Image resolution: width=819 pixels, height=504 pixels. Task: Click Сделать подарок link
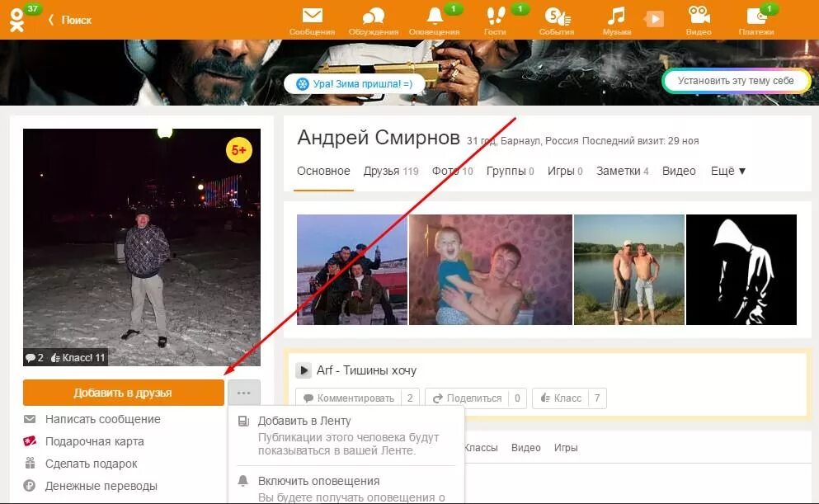tap(92, 464)
